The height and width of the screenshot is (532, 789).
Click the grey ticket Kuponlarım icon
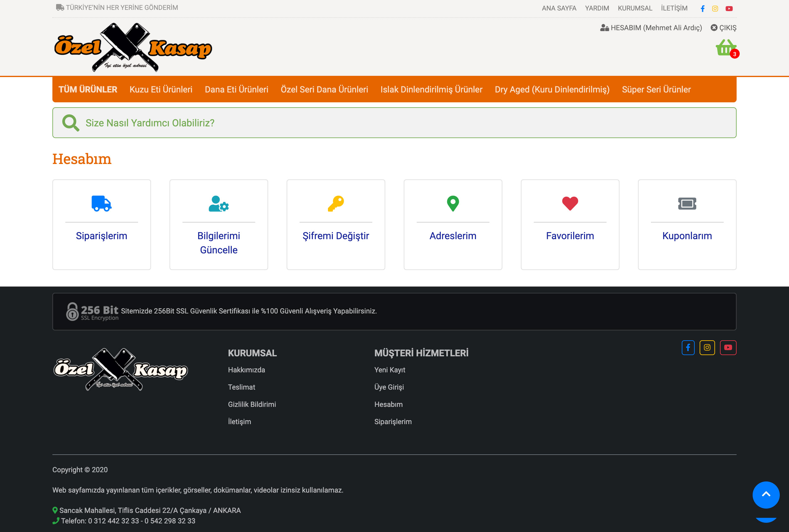[x=687, y=203]
